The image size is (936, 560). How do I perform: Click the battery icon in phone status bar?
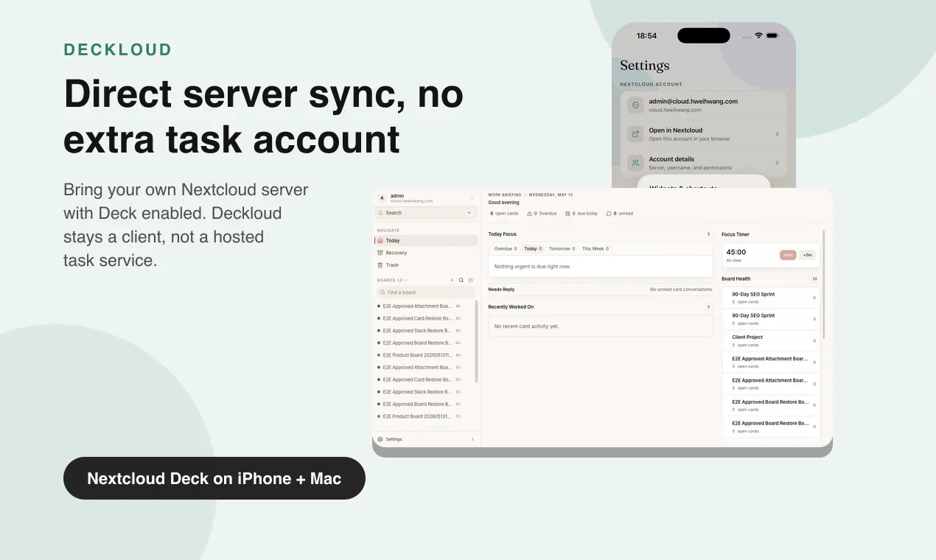click(772, 35)
